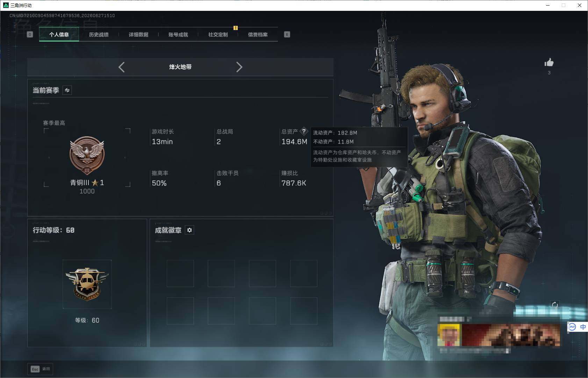Click the 不动资产: 11.8M tooltip line
588x378 pixels.
click(333, 142)
